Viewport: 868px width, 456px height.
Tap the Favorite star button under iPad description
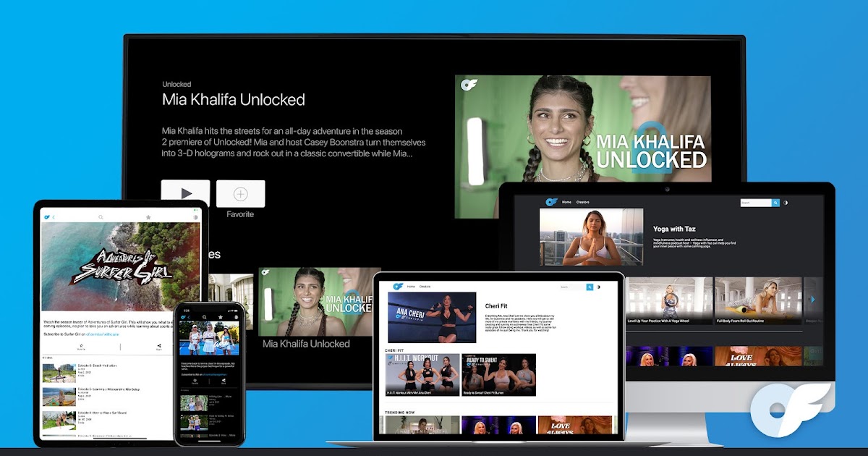82,347
